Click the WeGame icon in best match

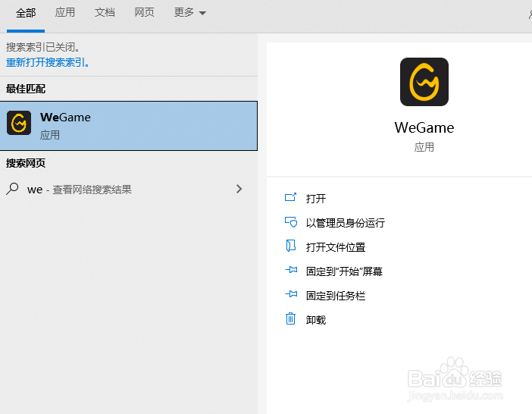pyautogui.click(x=19, y=123)
